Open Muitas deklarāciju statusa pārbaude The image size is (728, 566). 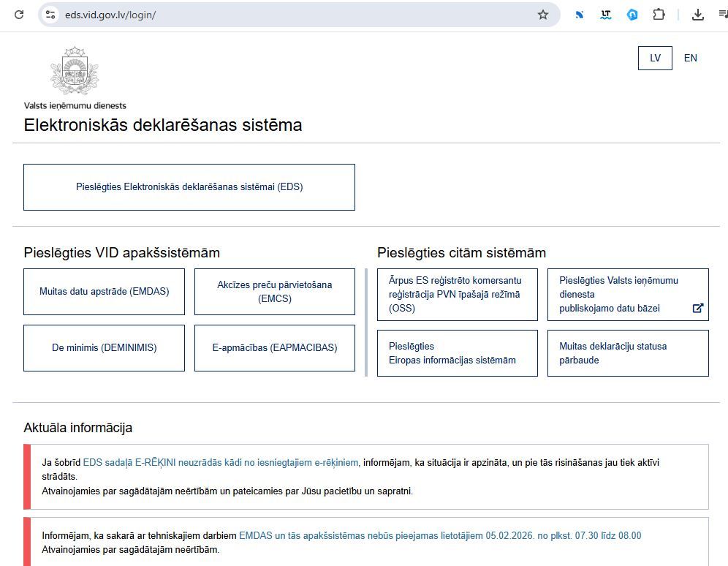(627, 353)
